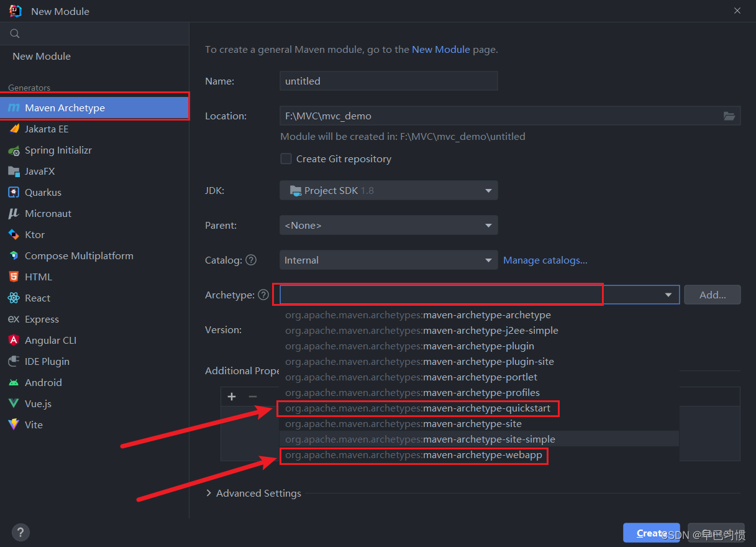Choose maven-archetype-site option

(x=479, y=424)
